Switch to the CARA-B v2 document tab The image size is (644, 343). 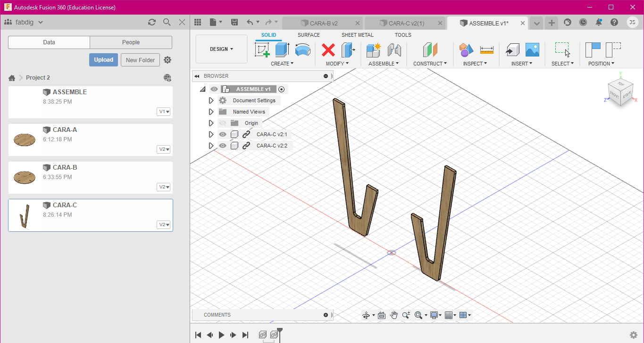click(323, 23)
